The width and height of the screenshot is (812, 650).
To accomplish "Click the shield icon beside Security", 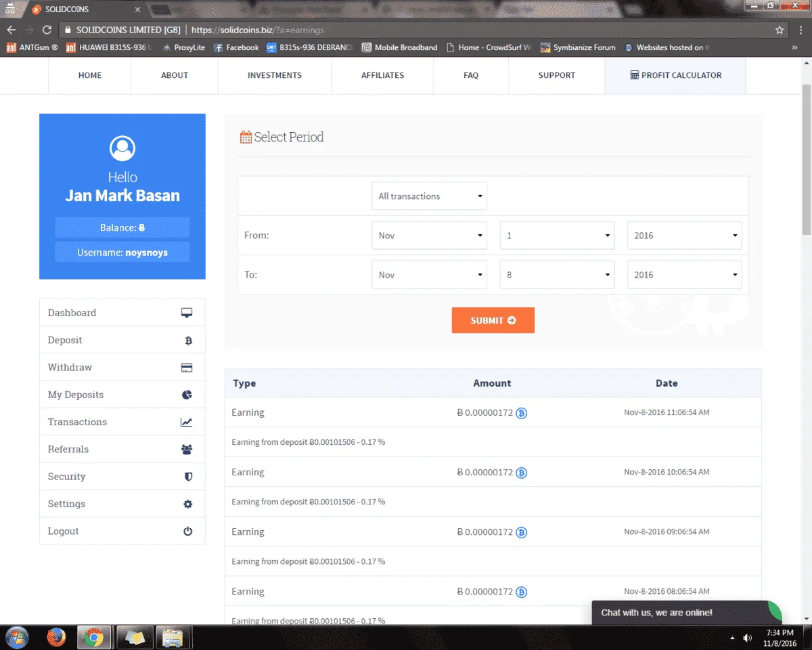I will click(188, 477).
